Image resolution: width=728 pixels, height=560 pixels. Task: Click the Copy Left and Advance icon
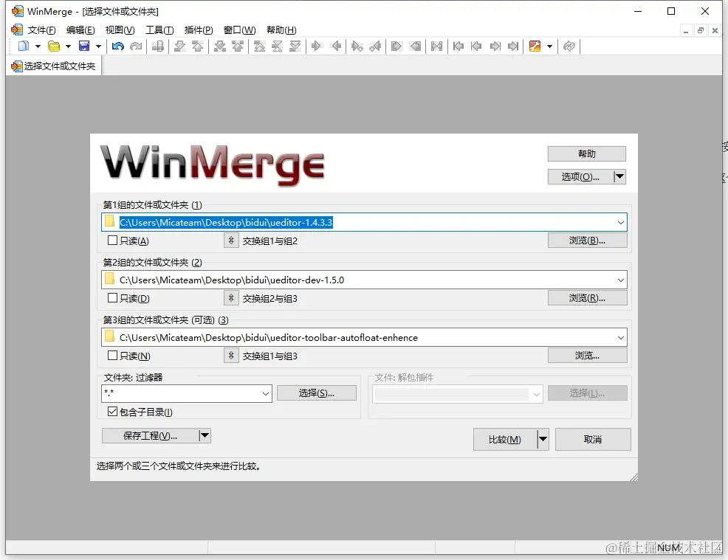(x=375, y=46)
